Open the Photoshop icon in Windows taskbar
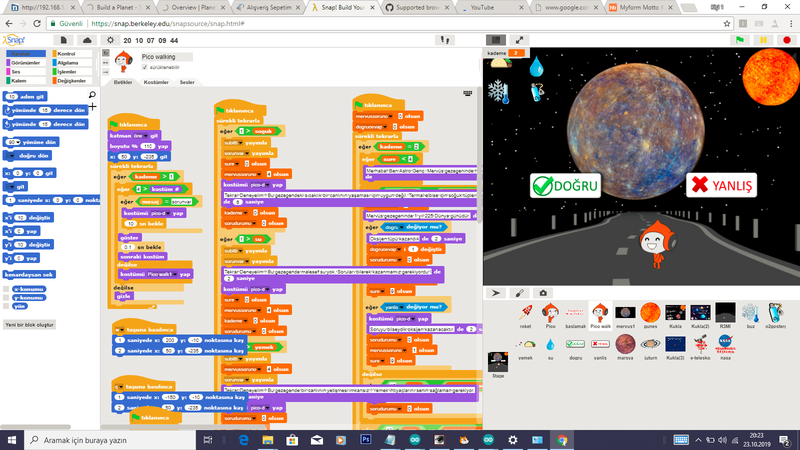 click(366, 439)
